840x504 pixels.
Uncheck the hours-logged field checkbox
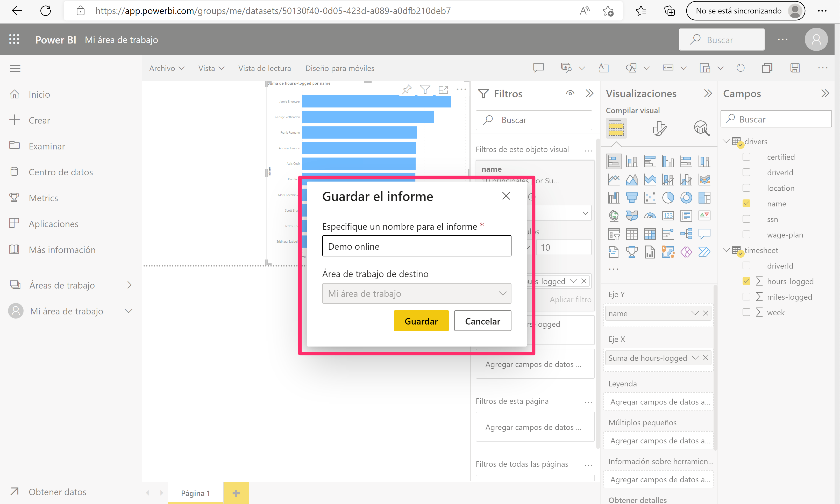pyautogui.click(x=746, y=281)
